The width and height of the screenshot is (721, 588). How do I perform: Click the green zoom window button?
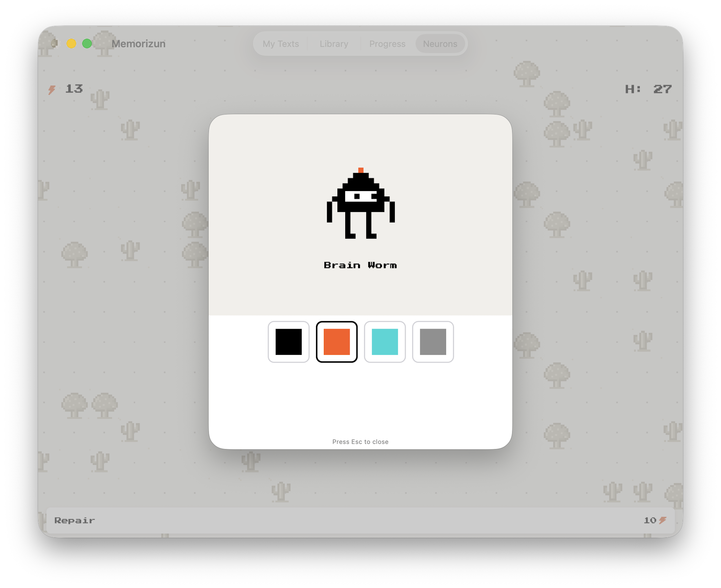click(x=87, y=44)
